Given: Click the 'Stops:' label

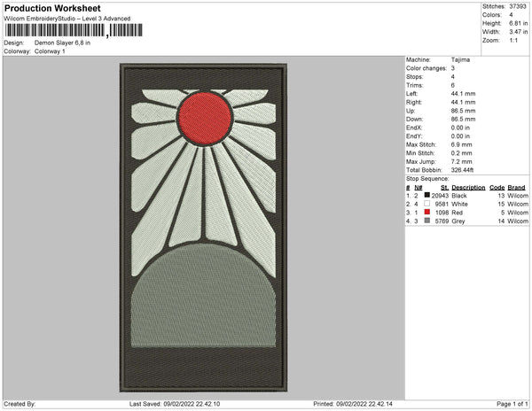Looking at the screenshot, I should click(415, 77).
